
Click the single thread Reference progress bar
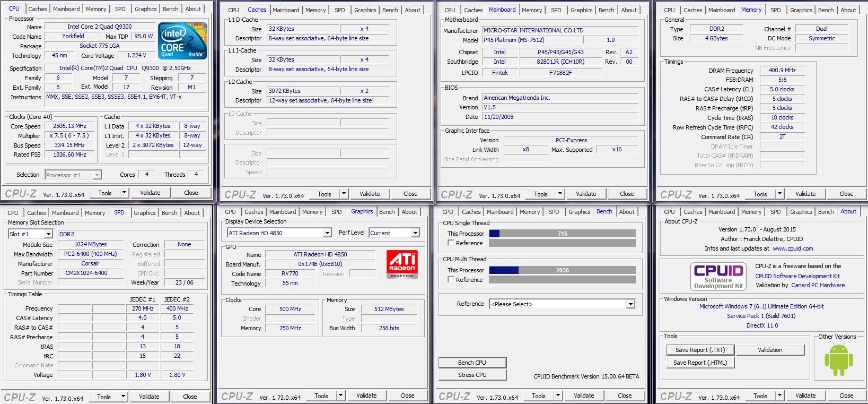coord(562,243)
